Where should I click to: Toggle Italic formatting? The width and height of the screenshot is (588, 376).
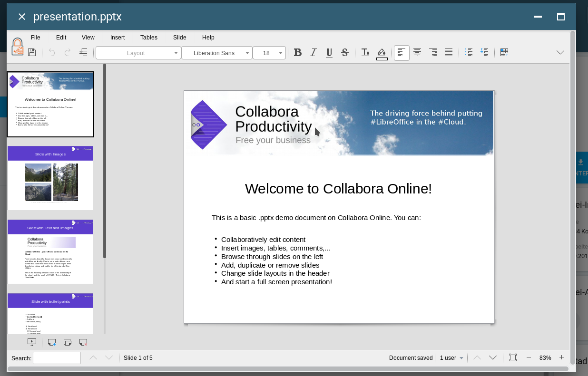pos(313,53)
